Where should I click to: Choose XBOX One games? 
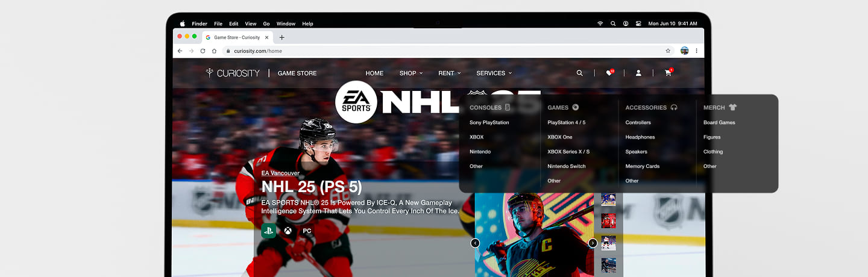pyautogui.click(x=559, y=137)
